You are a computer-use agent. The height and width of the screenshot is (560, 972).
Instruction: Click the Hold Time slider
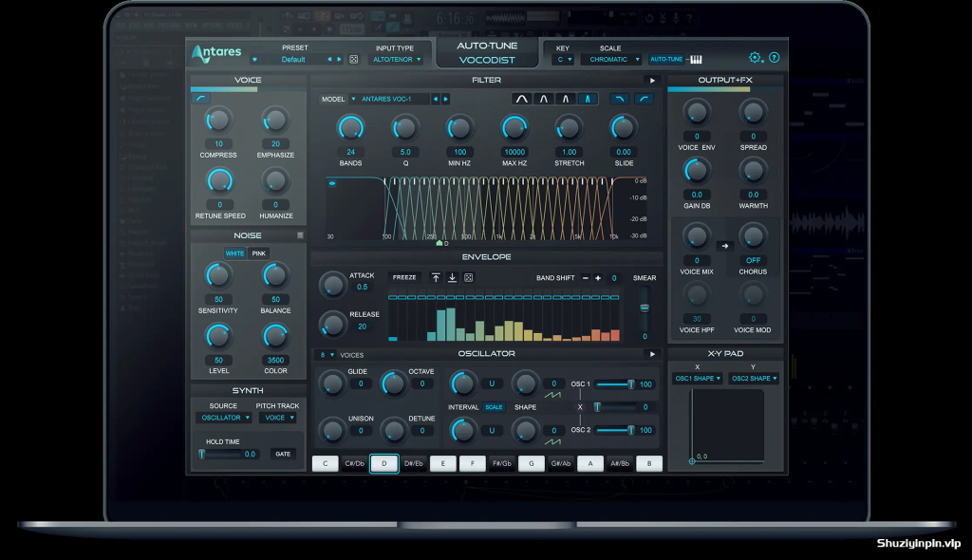pos(219,455)
